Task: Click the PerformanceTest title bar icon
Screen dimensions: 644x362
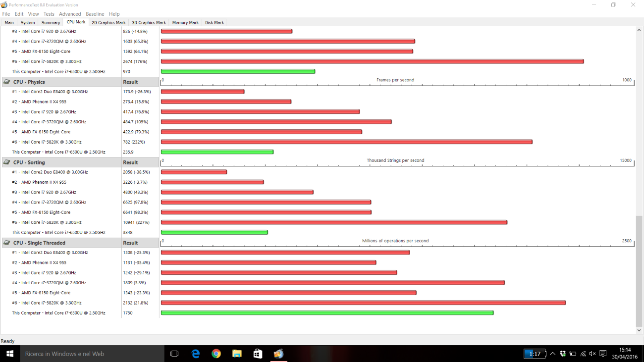Action: 4,4
